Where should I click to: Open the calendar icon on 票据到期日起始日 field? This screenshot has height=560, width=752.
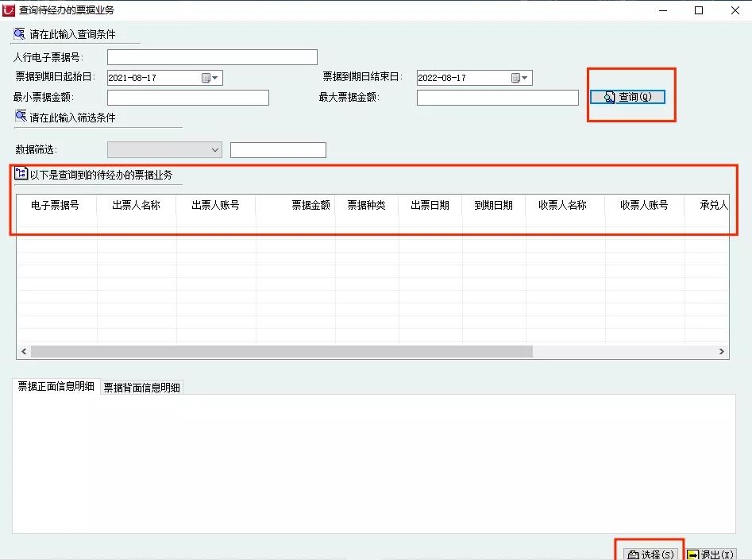[x=205, y=78]
